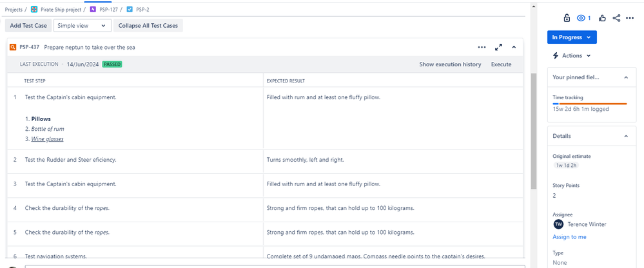644x268 pixels.
Task: Click Assign to me link
Action: (569, 237)
